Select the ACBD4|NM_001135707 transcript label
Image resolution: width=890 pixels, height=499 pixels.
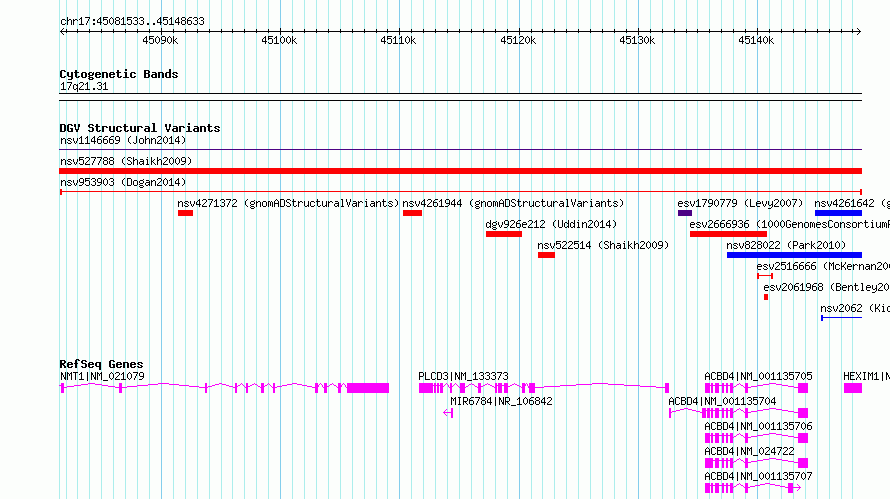click(x=758, y=476)
